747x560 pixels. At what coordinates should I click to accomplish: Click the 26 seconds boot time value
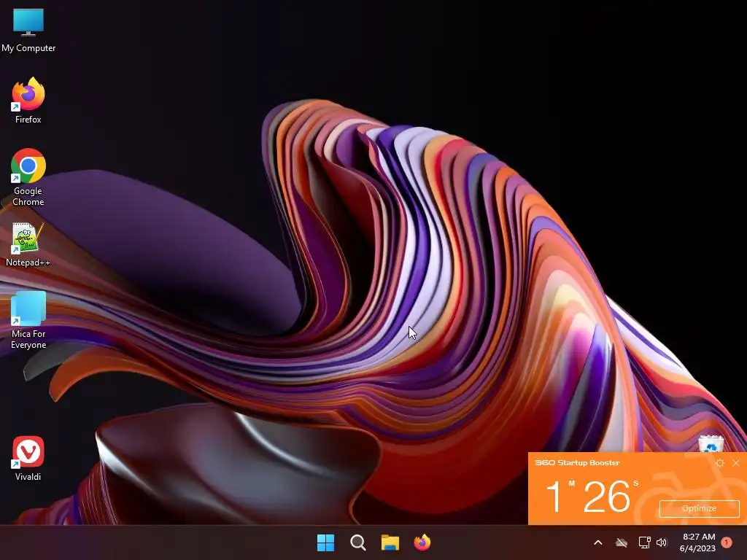coord(606,497)
